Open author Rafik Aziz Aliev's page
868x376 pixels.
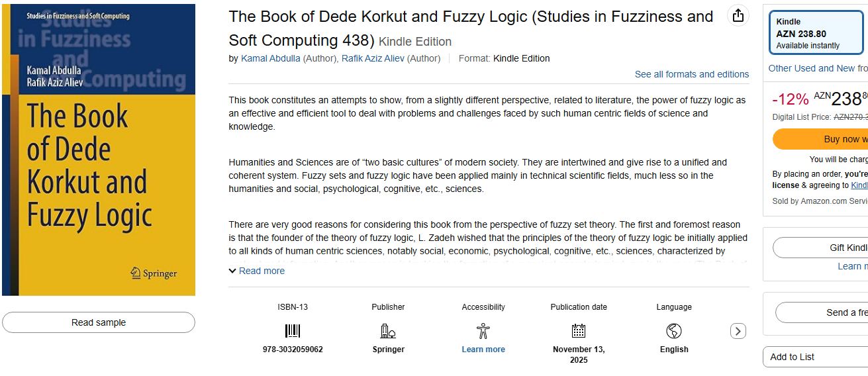tap(373, 58)
